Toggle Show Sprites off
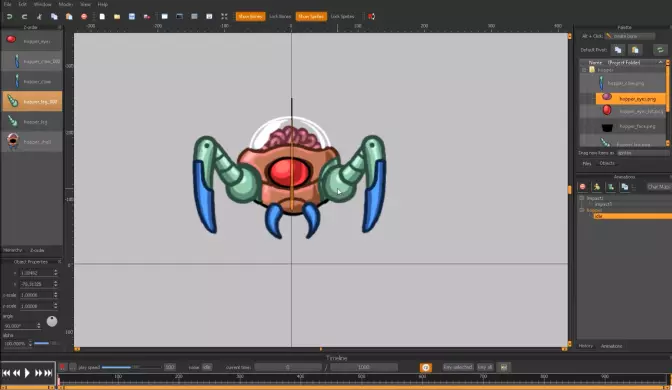Screen dimensions: 672x390 [311, 16]
